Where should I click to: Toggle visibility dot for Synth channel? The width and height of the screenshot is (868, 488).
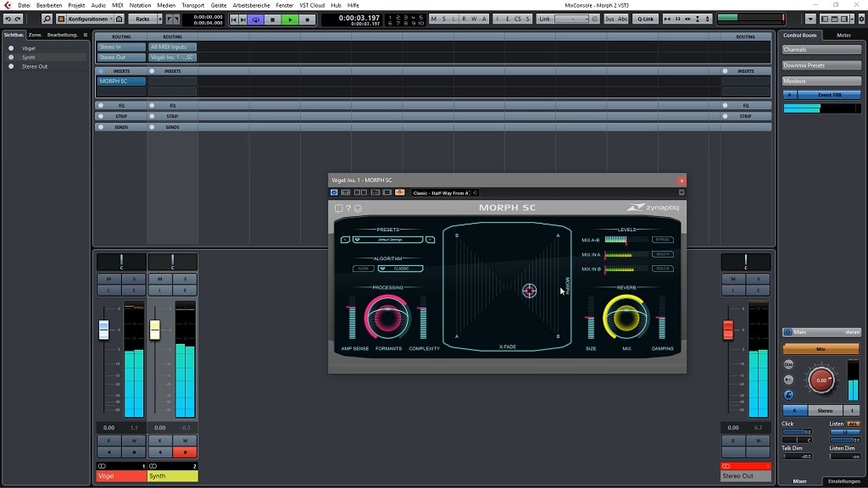point(11,57)
